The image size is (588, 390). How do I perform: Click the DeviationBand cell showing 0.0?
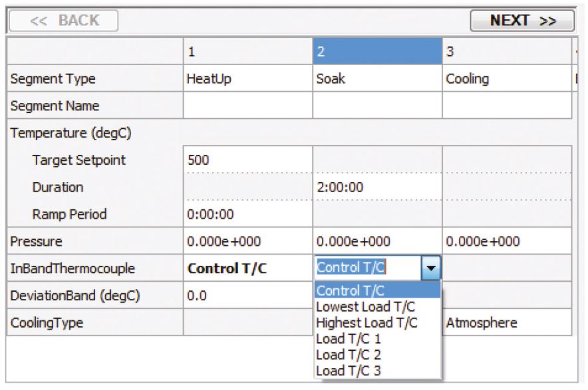tap(247, 296)
